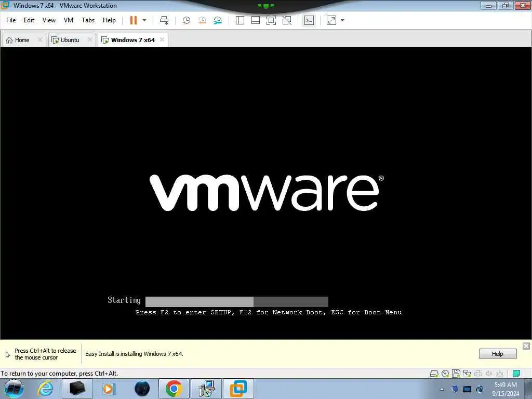Click the hard disk device status icon
Screen dimensions: 532x399
click(x=434, y=374)
